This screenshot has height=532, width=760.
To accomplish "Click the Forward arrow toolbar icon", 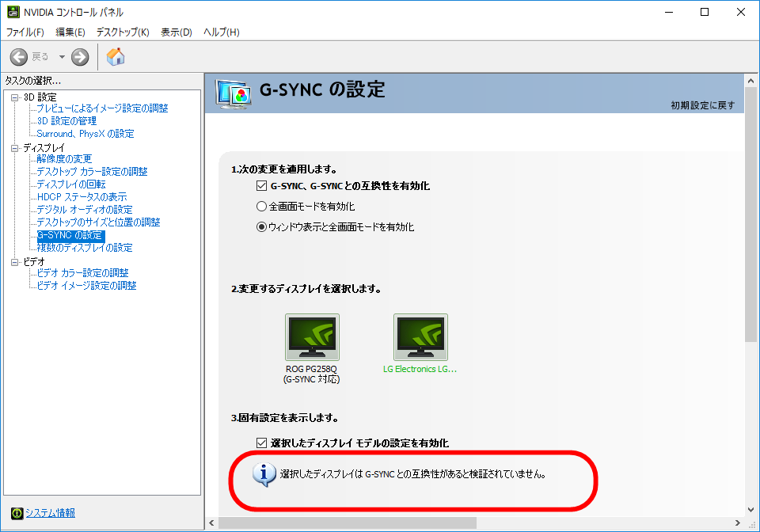I will tap(80, 57).
